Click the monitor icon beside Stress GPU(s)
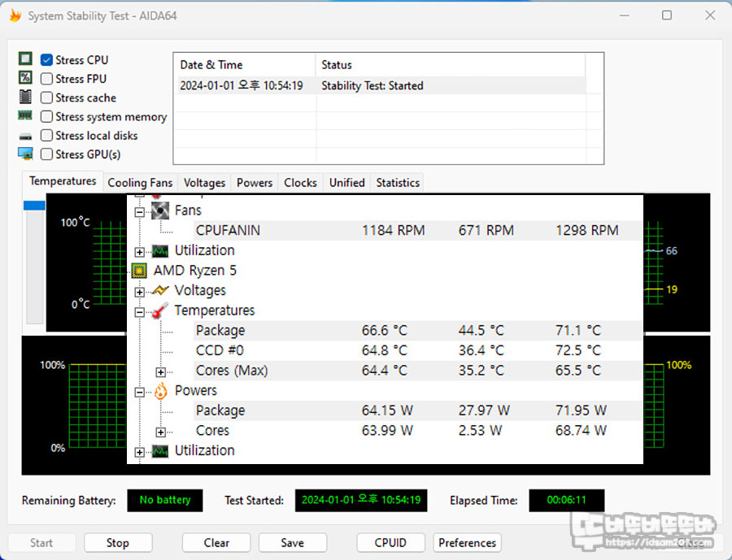 (25, 154)
